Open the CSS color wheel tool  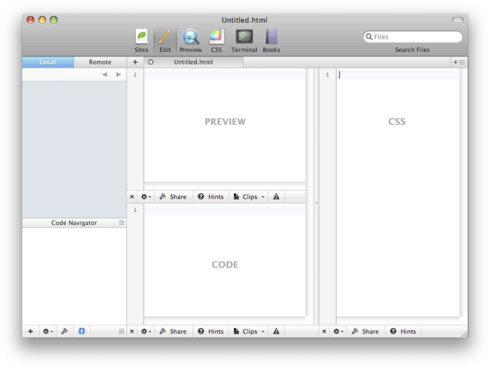coord(216,40)
